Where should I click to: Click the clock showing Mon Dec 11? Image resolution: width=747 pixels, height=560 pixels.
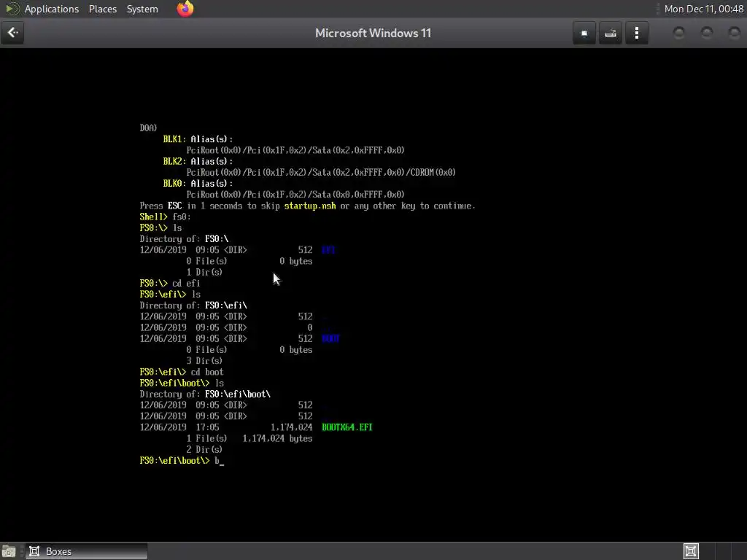(x=704, y=9)
